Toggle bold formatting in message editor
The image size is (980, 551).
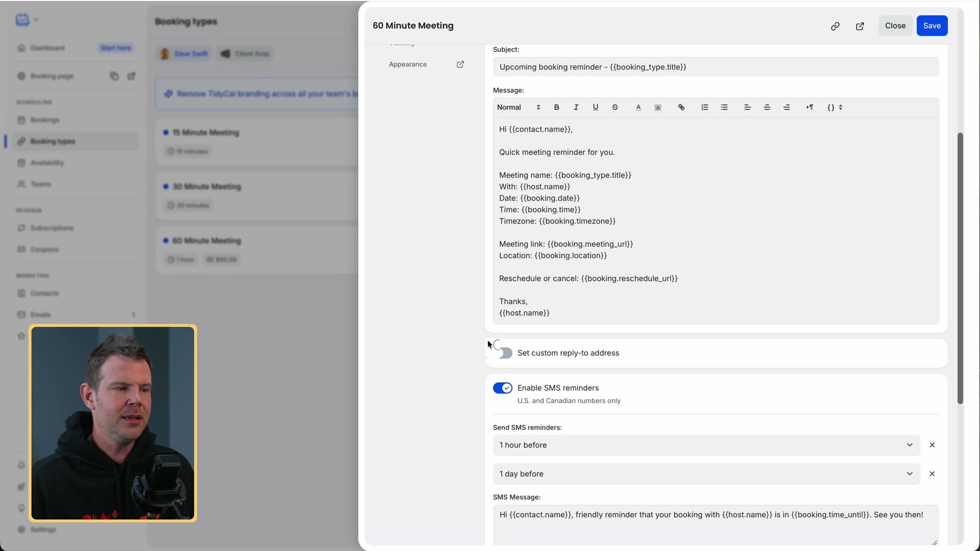pos(556,107)
